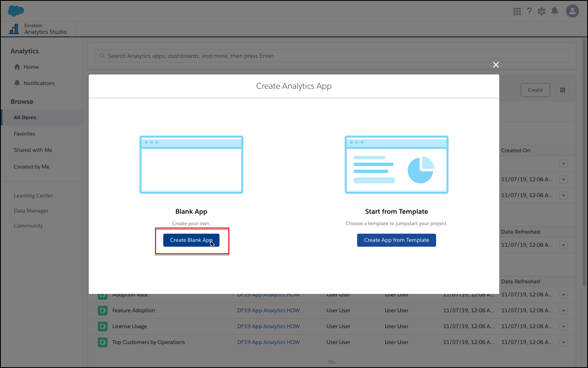Switch view with the grid layout icon
Image resolution: width=588 pixels, height=368 pixels.
tap(563, 90)
